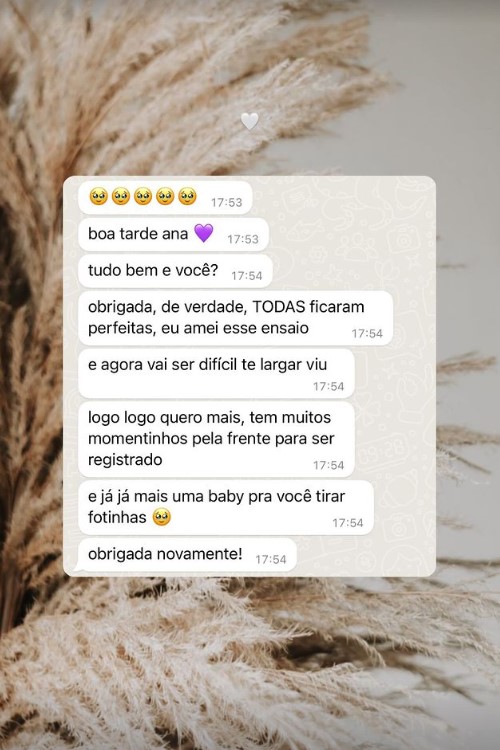The width and height of the screenshot is (500, 750).
Task: Tap the 'mais uma baby' message bubble
Action: pyautogui.click(x=226, y=507)
